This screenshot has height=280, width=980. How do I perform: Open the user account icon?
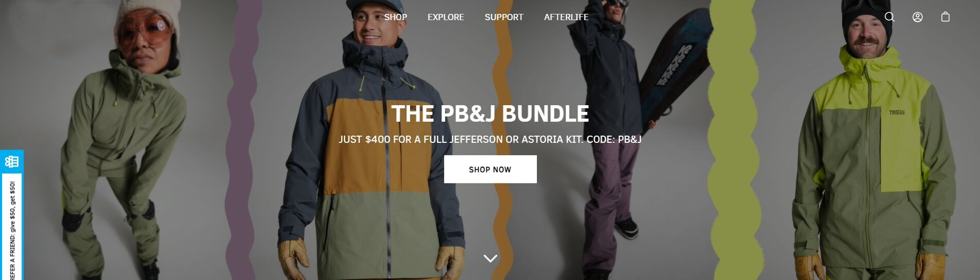(x=918, y=17)
